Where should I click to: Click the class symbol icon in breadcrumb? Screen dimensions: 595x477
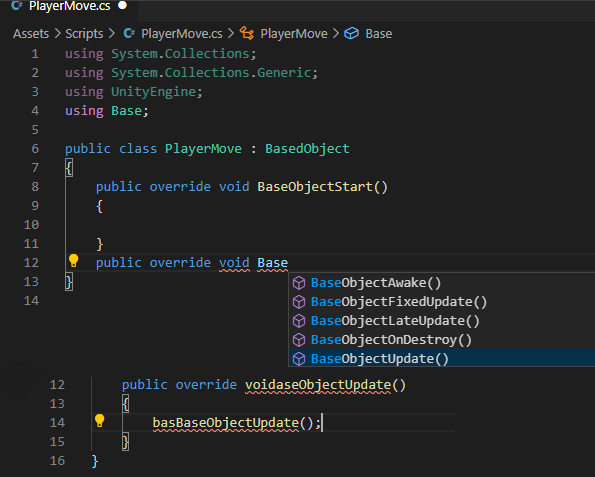coord(247,33)
